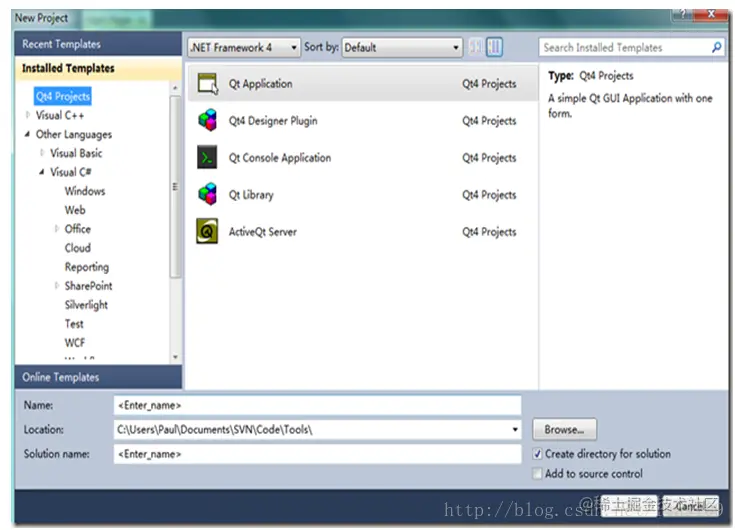The image size is (735, 530).
Task: Select the WCF template category
Action: coord(75,343)
